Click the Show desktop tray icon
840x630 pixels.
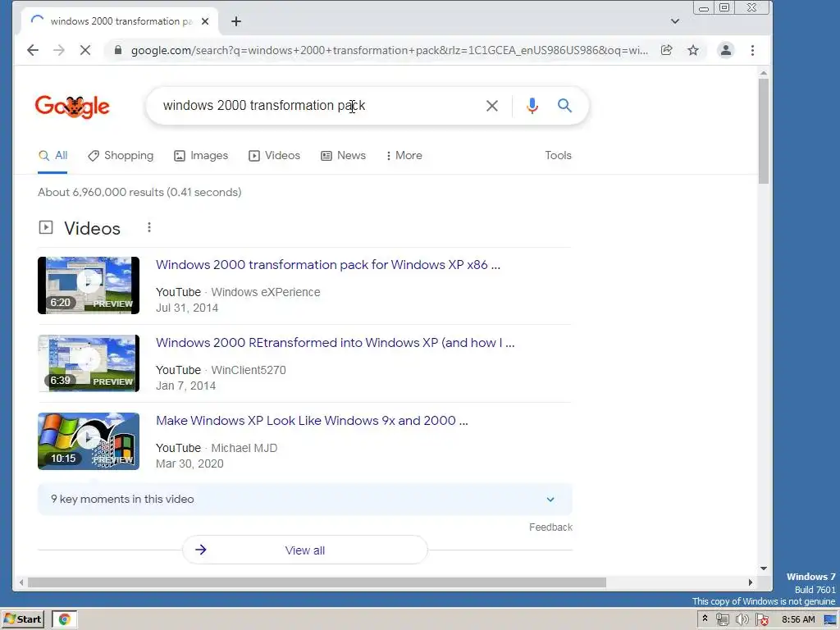tap(830, 620)
